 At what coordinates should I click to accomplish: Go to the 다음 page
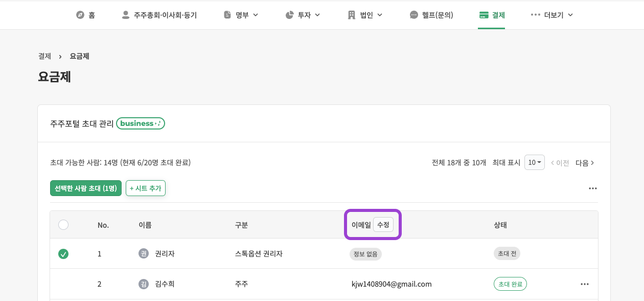pos(585,163)
